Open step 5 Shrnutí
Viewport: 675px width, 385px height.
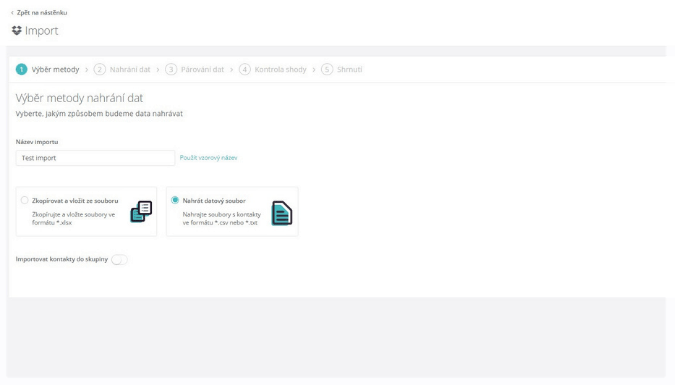(342, 69)
